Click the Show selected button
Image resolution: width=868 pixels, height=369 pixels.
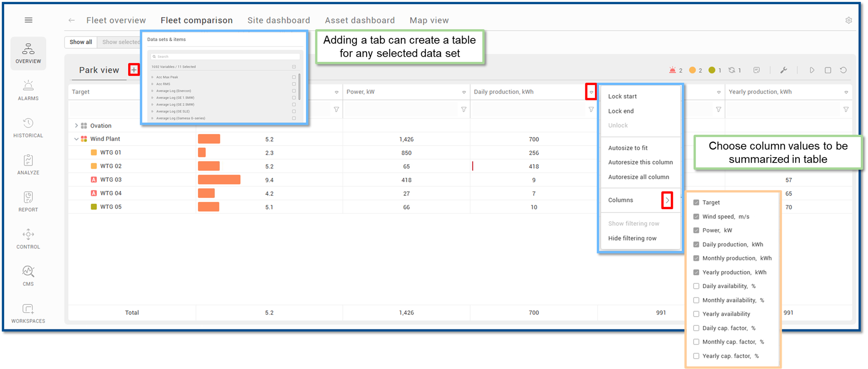[x=119, y=42]
